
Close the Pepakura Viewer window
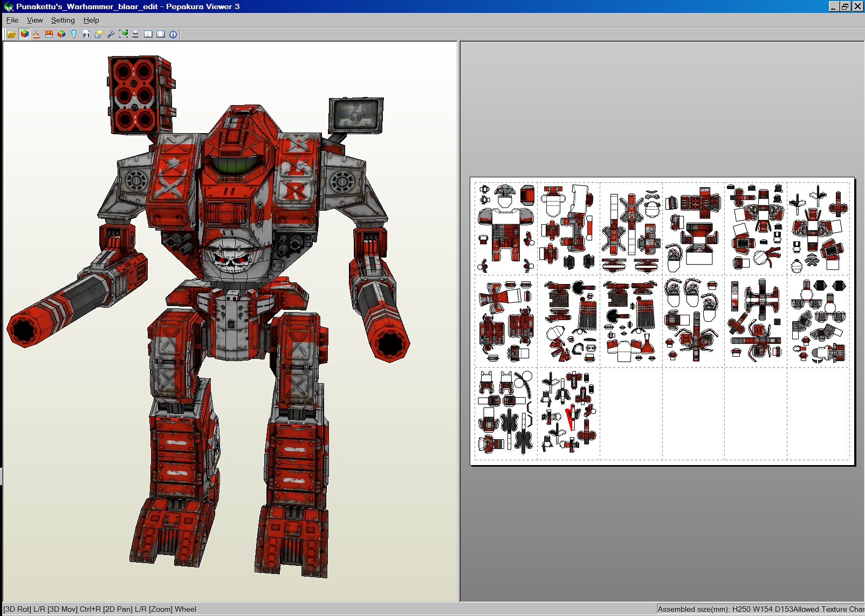click(857, 6)
